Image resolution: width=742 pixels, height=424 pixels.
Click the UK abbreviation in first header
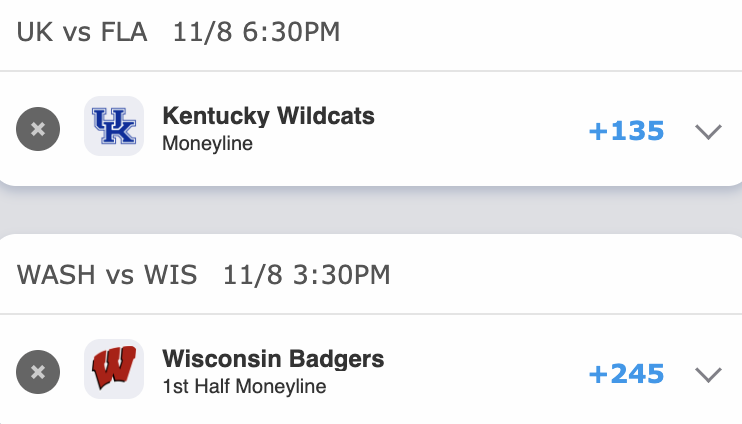[x=36, y=32]
